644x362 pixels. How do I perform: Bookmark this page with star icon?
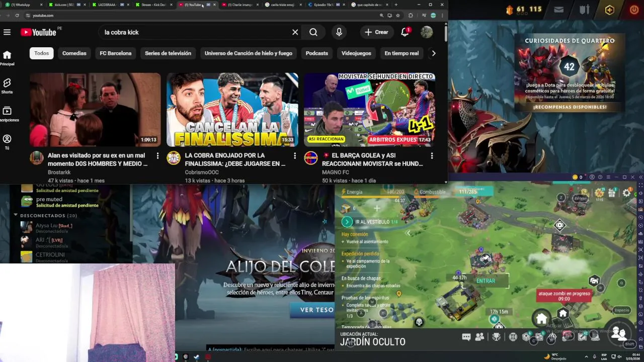pos(398,16)
